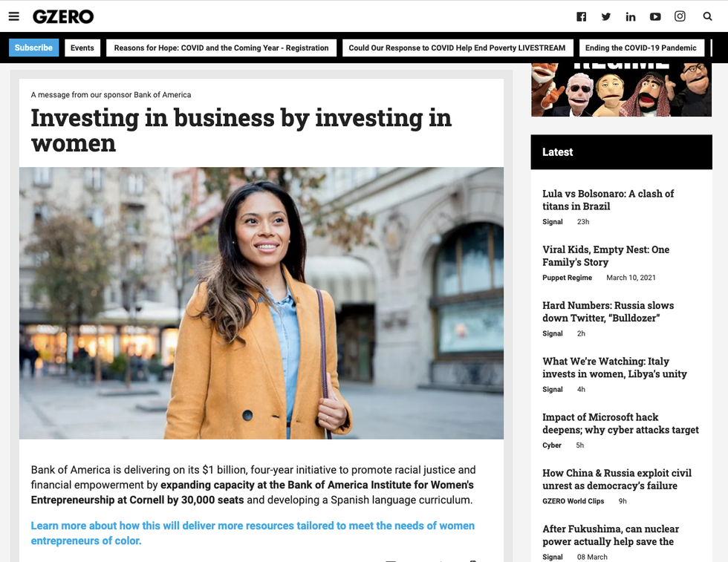Click the GZERO logo
This screenshot has width=728, height=562.
[x=63, y=16]
